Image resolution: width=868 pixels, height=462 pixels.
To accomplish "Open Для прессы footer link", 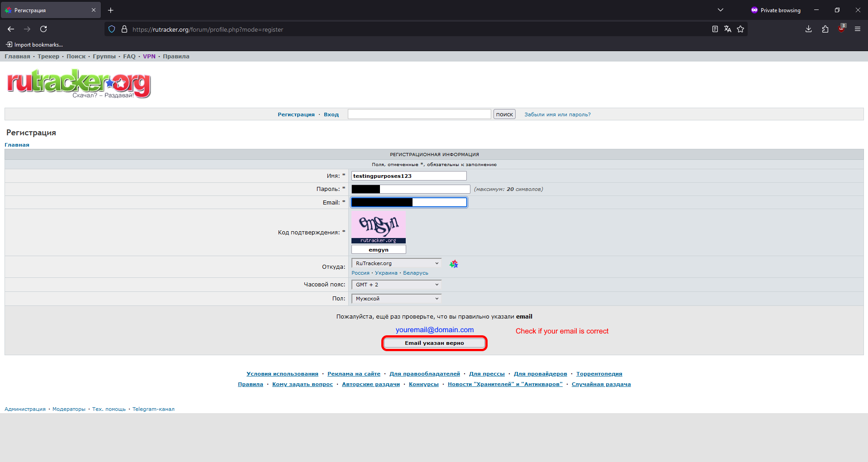I will click(x=487, y=374).
